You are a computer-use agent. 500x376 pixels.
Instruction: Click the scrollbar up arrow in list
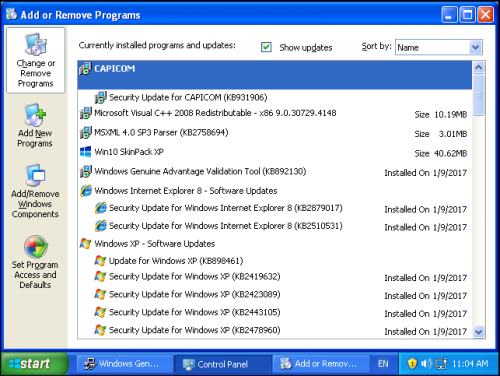(x=479, y=67)
